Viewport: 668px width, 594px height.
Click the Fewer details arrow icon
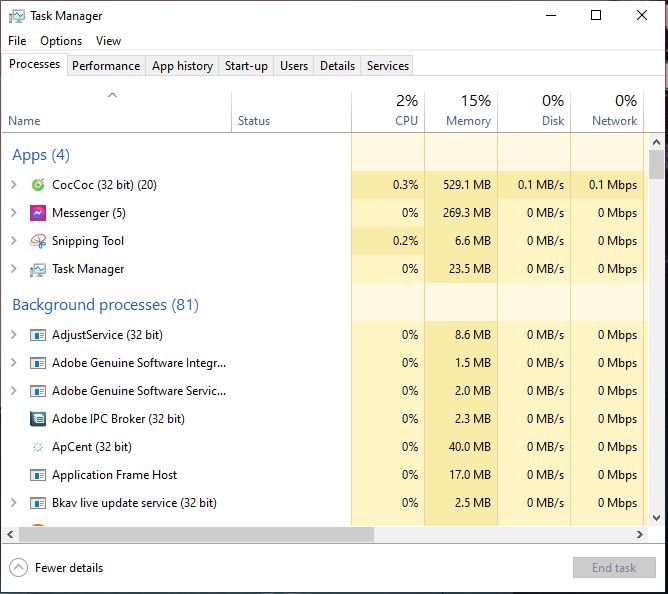pyautogui.click(x=18, y=568)
